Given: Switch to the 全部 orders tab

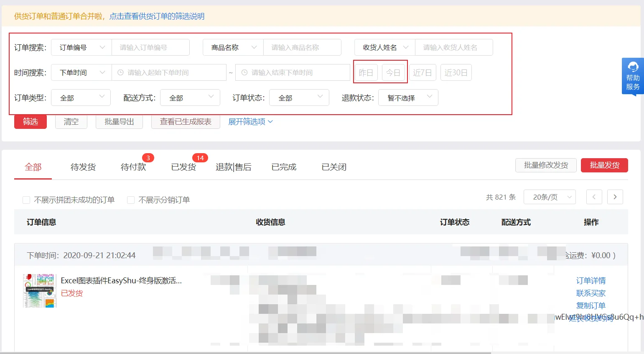Looking at the screenshot, I should [33, 167].
